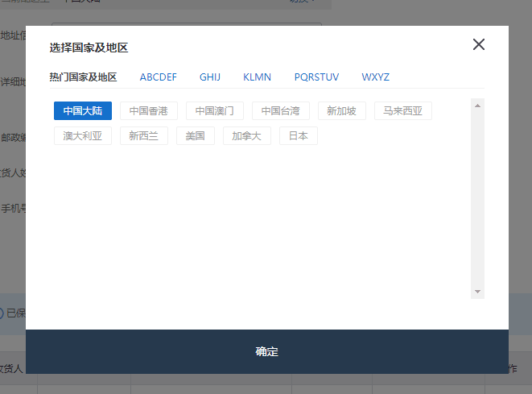Click the scrollbar down arrow

click(x=477, y=292)
